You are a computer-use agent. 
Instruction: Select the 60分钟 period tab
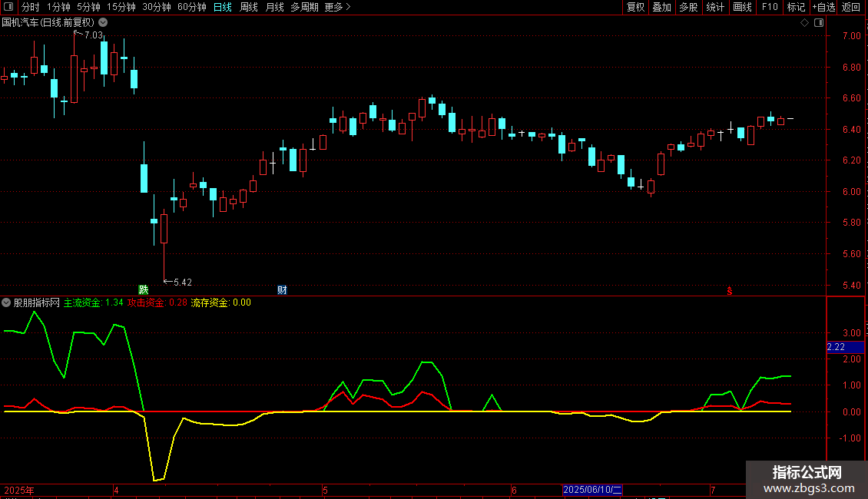(191, 7)
